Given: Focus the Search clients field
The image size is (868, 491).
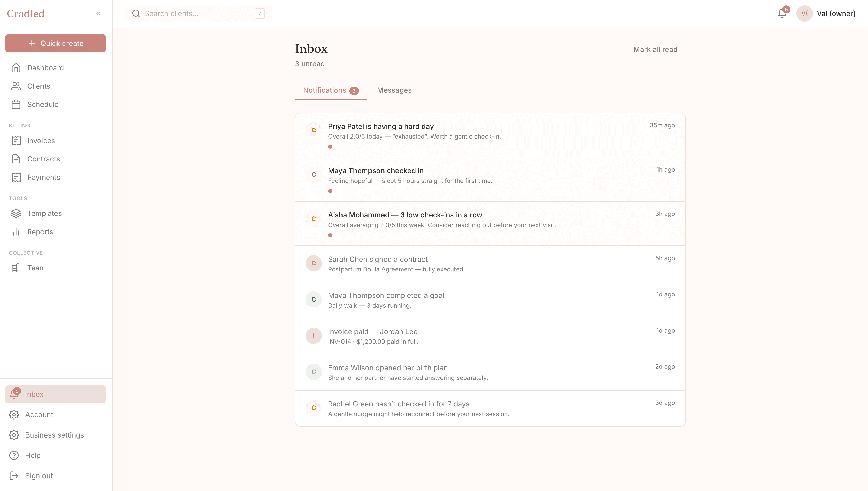Looking at the screenshot, I should tap(198, 13).
